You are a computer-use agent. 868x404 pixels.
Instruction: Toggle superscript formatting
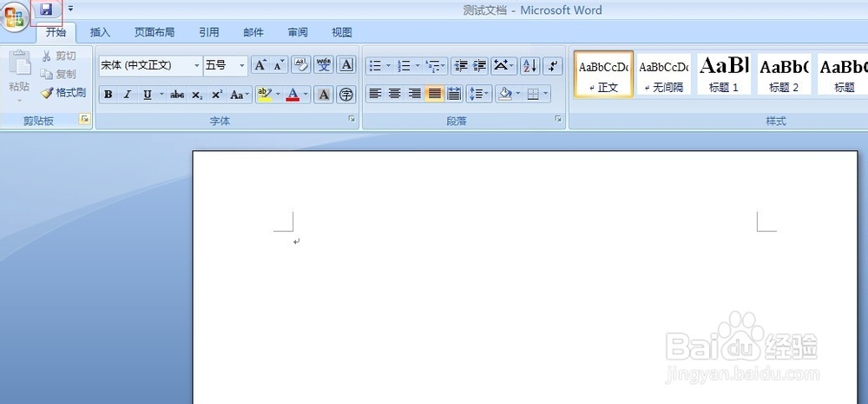point(217,95)
